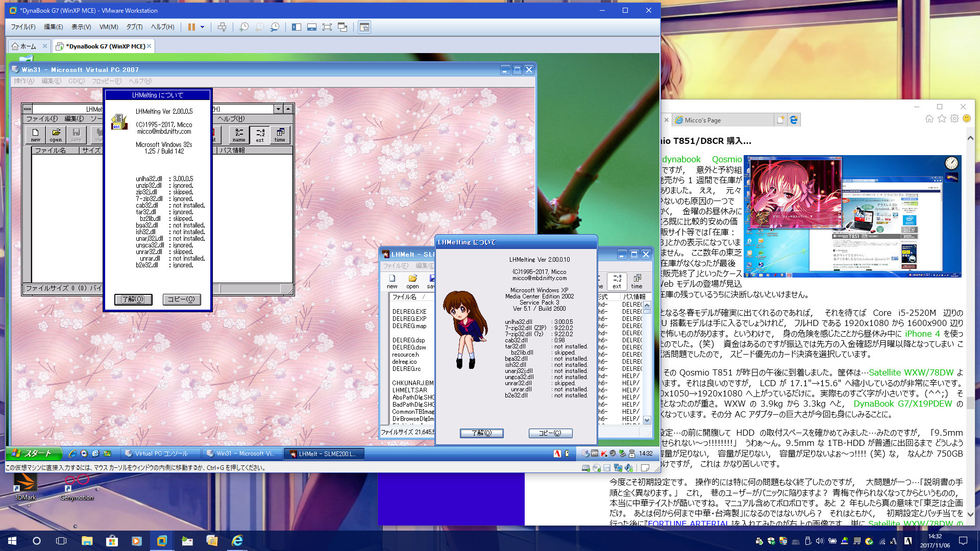Open the power options dropdown arrow beside pause
This screenshot has width=980, height=551.
203,27
